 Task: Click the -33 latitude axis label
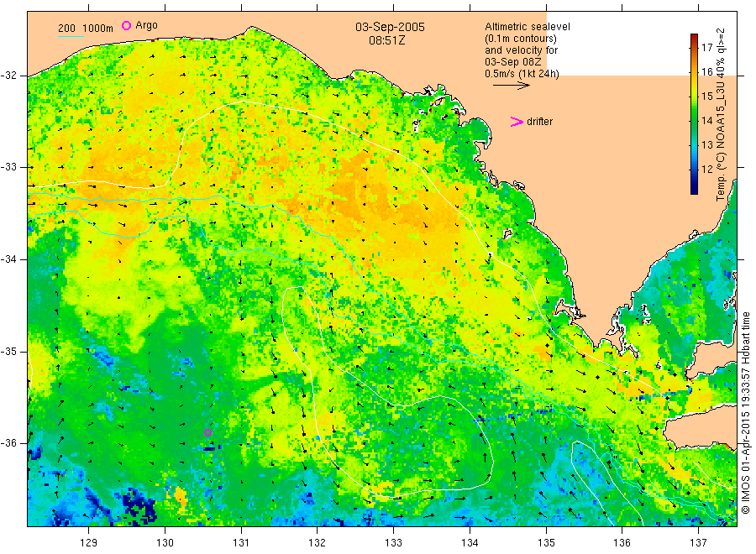click(x=9, y=167)
